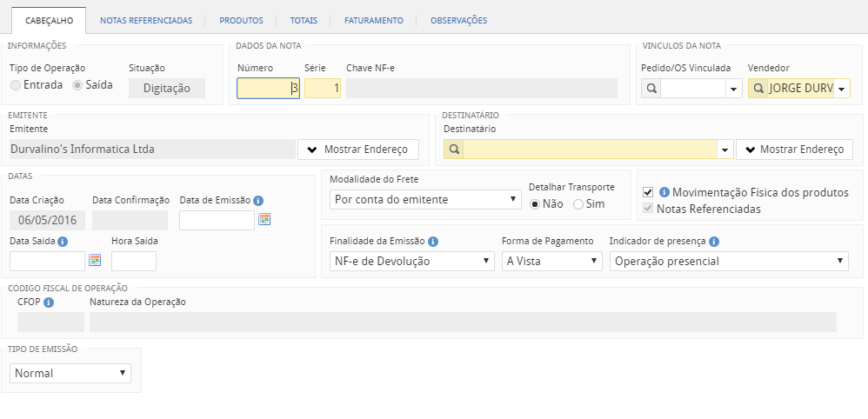Click info icon beside Finalidade da Emissão
Viewport: 868px width, 419px height.
click(433, 242)
